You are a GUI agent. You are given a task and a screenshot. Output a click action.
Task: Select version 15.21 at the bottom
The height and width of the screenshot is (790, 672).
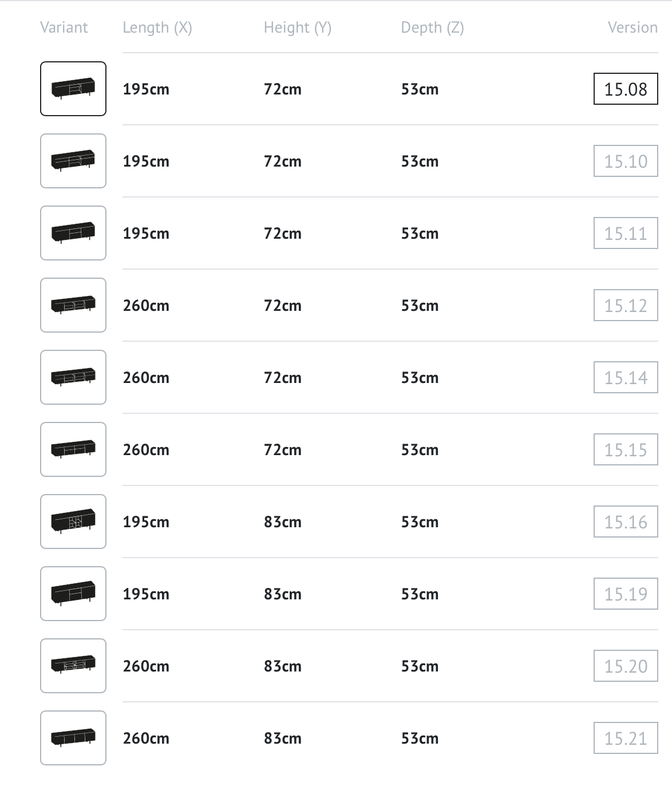click(626, 738)
